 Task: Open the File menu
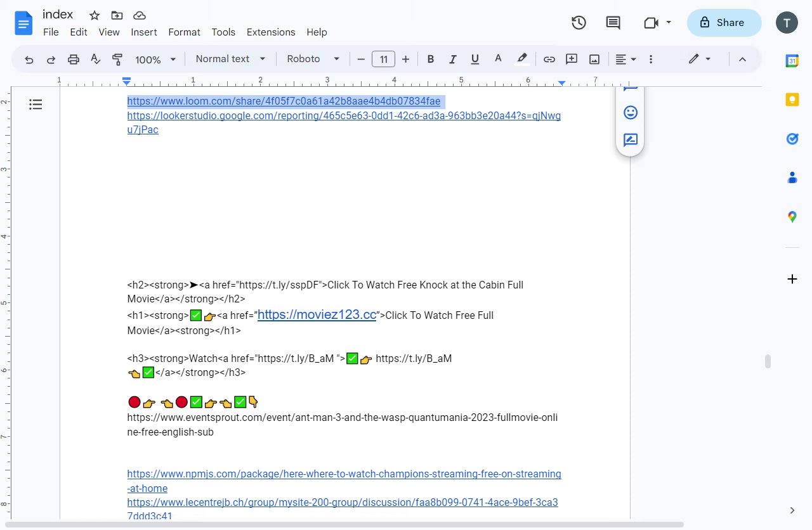51,32
